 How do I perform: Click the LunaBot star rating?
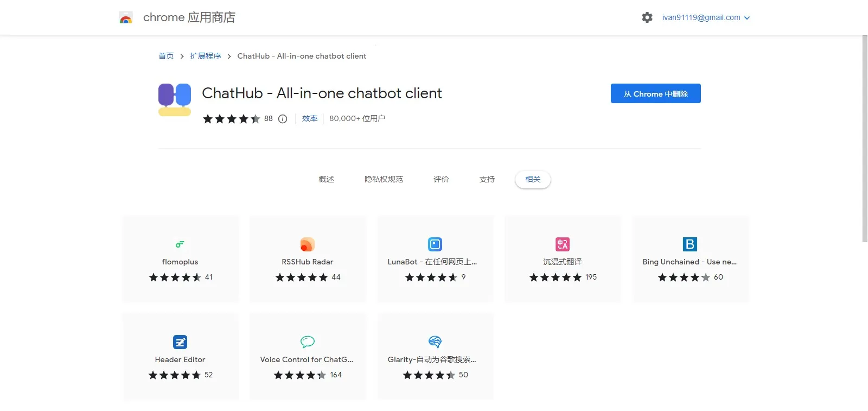(x=431, y=277)
